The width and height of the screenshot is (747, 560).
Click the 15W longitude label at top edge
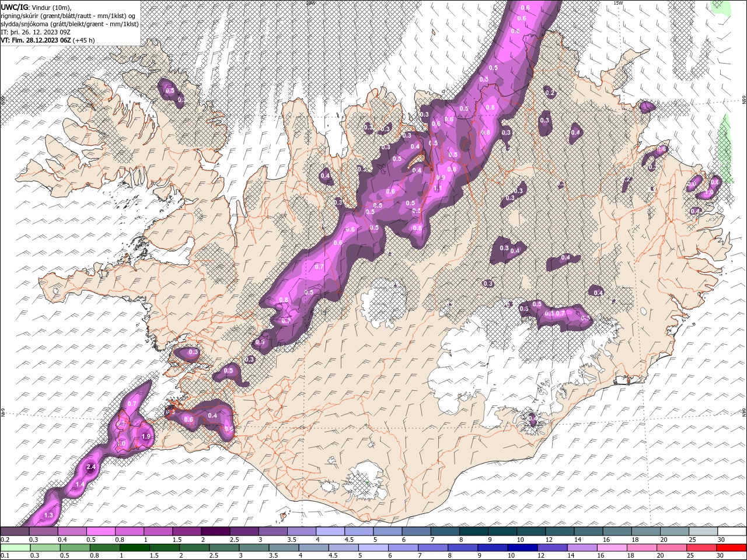(618, 3)
